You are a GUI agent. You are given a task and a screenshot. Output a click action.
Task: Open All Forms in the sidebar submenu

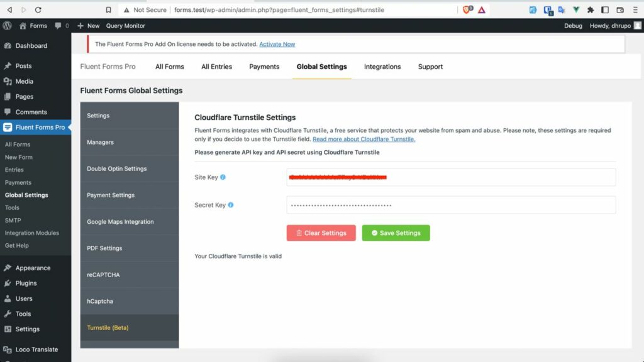tap(18, 145)
